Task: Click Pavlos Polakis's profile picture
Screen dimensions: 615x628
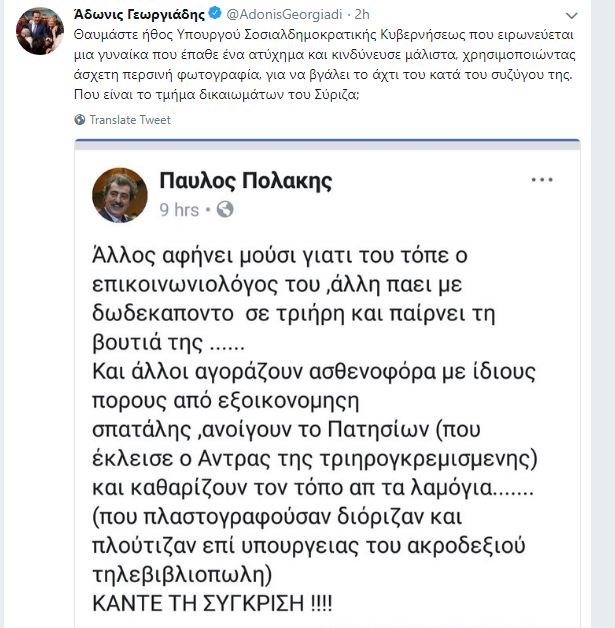Action: click(120, 194)
